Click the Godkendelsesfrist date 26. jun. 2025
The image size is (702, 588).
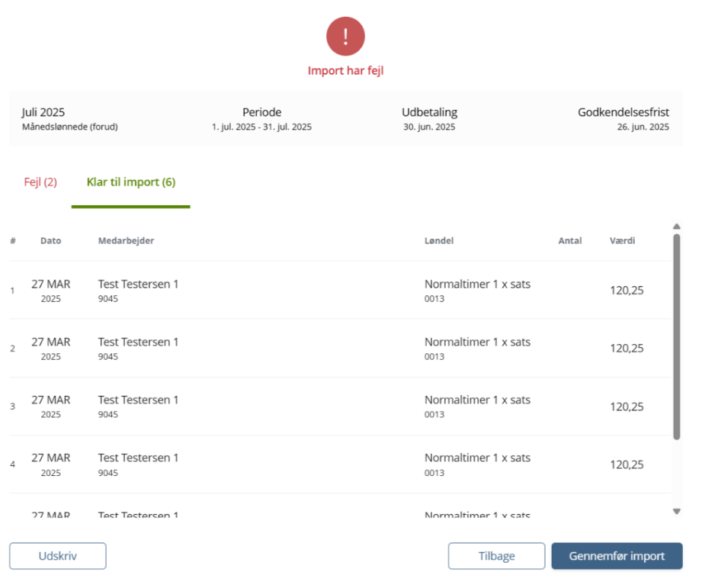point(643,127)
